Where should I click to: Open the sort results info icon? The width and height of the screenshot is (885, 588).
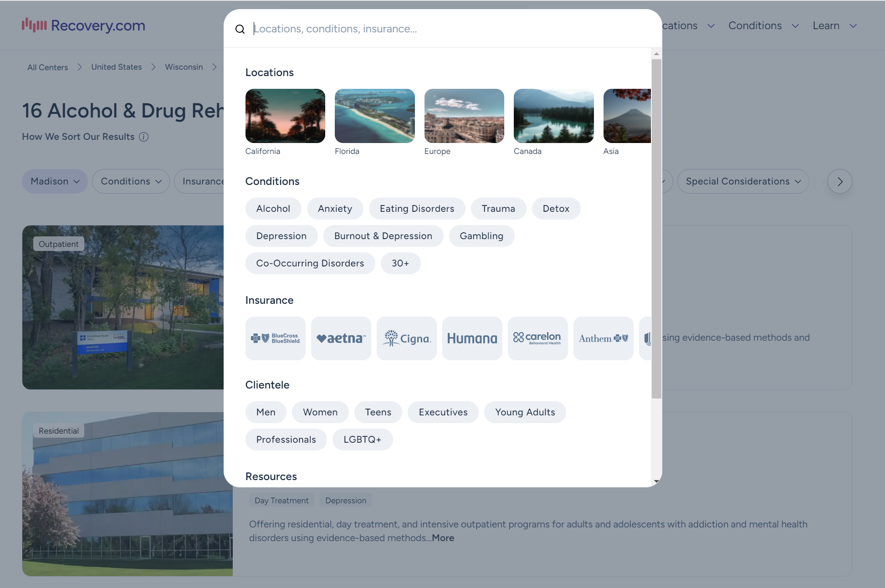(144, 137)
